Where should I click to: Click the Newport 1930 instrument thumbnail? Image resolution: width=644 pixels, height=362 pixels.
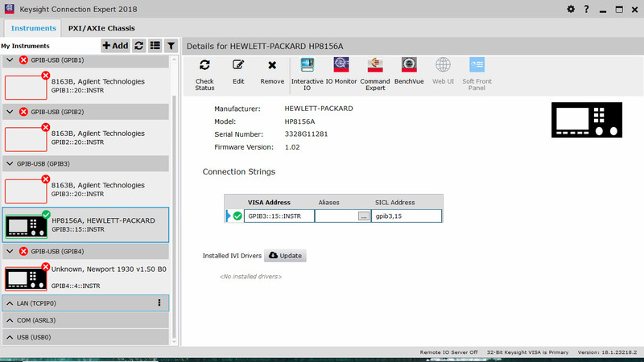point(26,278)
